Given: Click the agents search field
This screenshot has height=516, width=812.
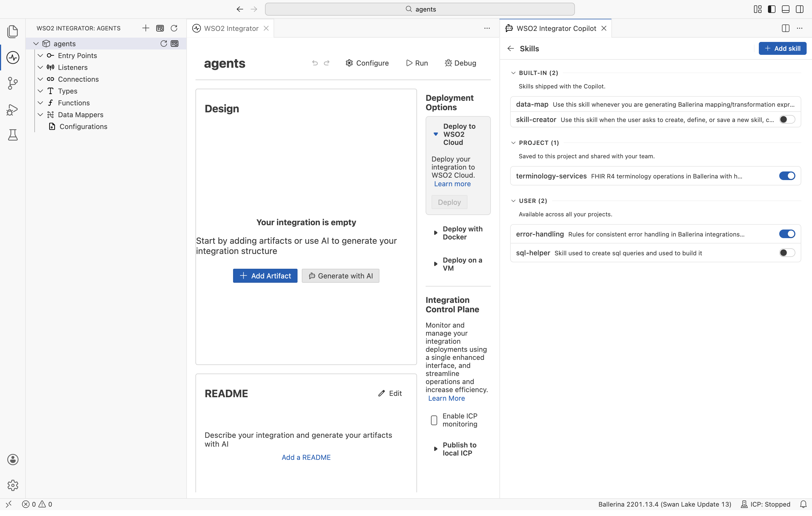Looking at the screenshot, I should click(420, 9).
